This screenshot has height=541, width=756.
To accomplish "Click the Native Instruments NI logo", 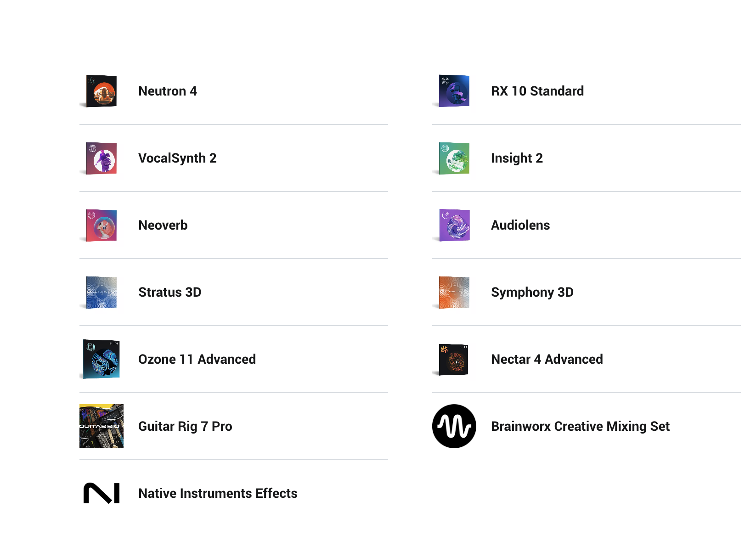I will pos(102,493).
